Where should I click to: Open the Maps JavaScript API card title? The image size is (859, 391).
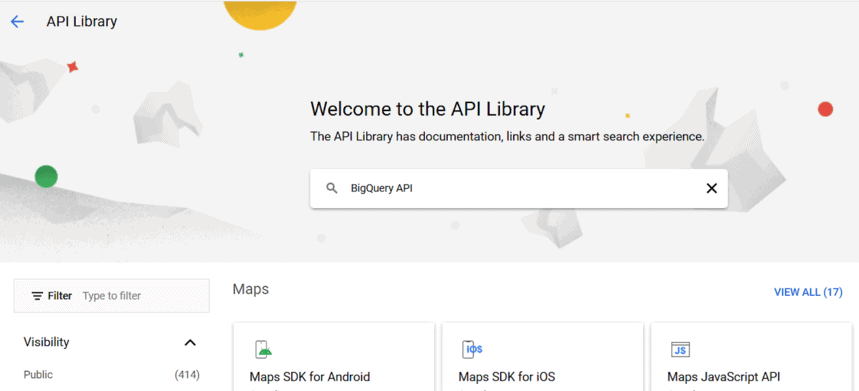click(724, 377)
